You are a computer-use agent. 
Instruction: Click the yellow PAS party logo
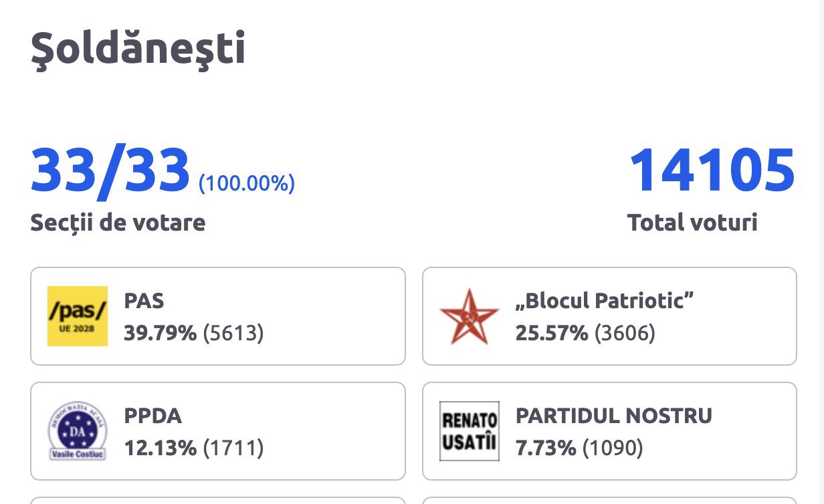(78, 316)
